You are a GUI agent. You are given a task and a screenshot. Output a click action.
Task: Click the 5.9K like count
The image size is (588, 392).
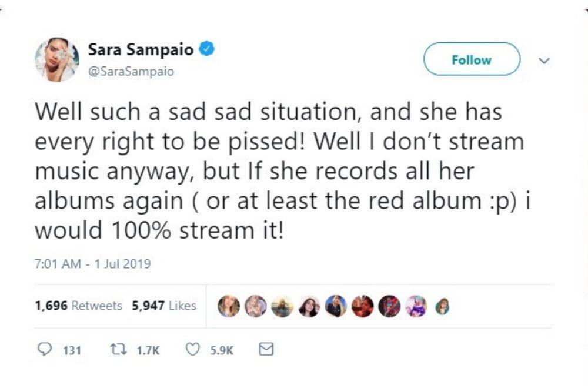(x=222, y=350)
